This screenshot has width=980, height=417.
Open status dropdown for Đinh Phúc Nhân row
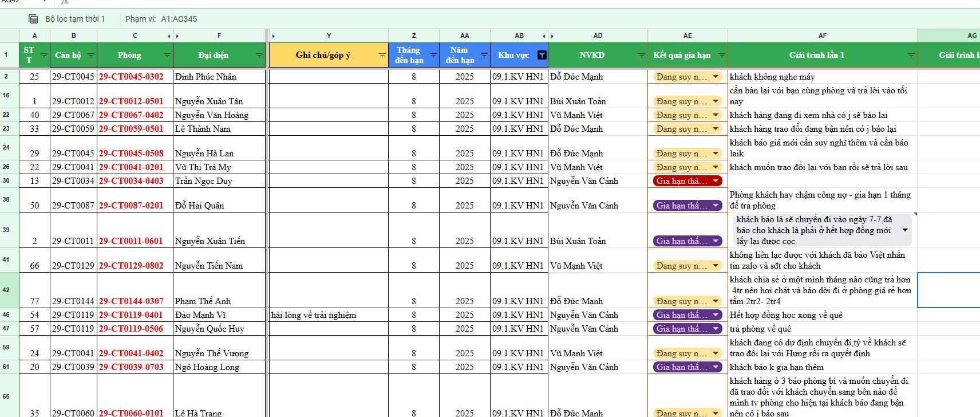pos(716,77)
